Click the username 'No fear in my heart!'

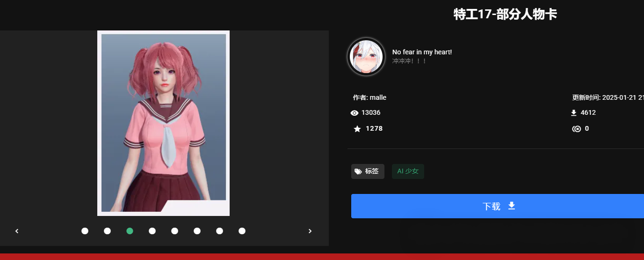(422, 52)
